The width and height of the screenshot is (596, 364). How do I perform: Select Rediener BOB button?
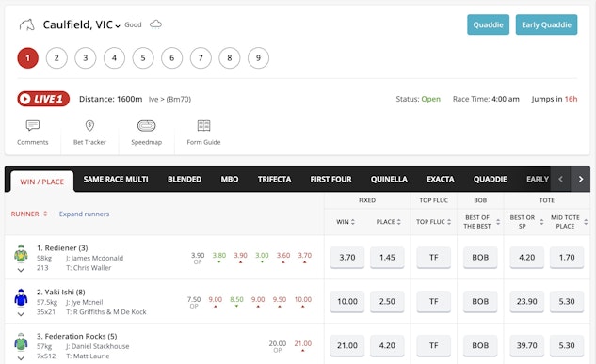[x=480, y=258]
